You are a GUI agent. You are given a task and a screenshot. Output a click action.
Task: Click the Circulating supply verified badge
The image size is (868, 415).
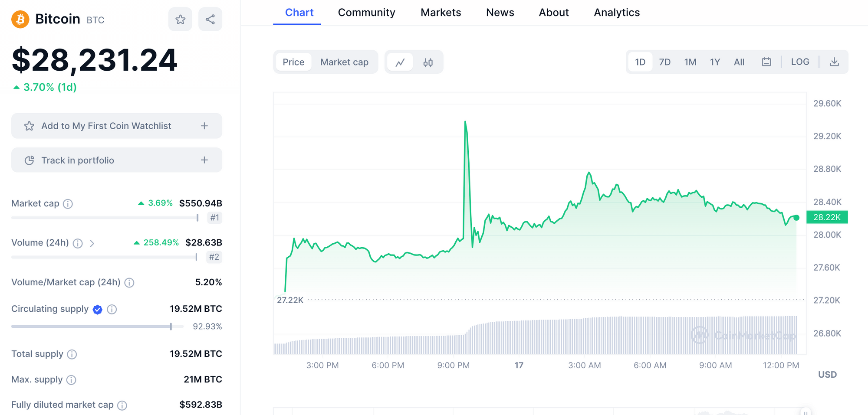pos(98,309)
